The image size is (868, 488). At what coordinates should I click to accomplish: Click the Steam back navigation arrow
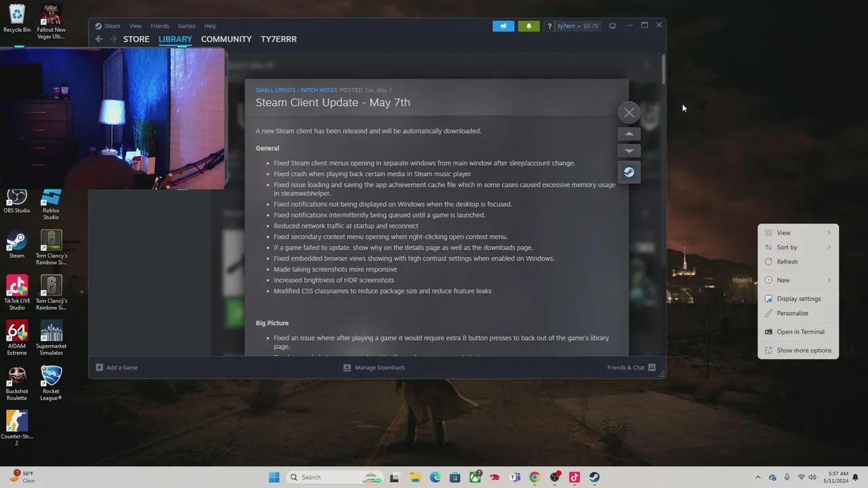tap(99, 39)
